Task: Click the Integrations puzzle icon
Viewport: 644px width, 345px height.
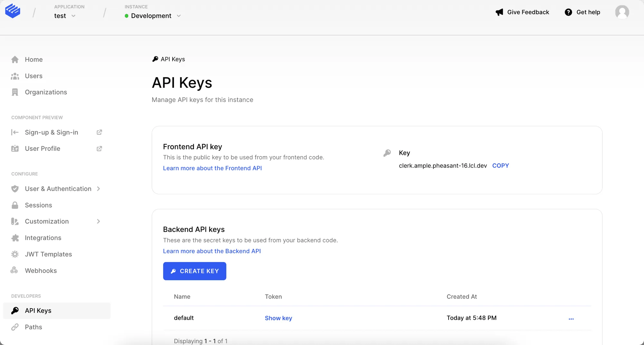Action: (x=15, y=238)
